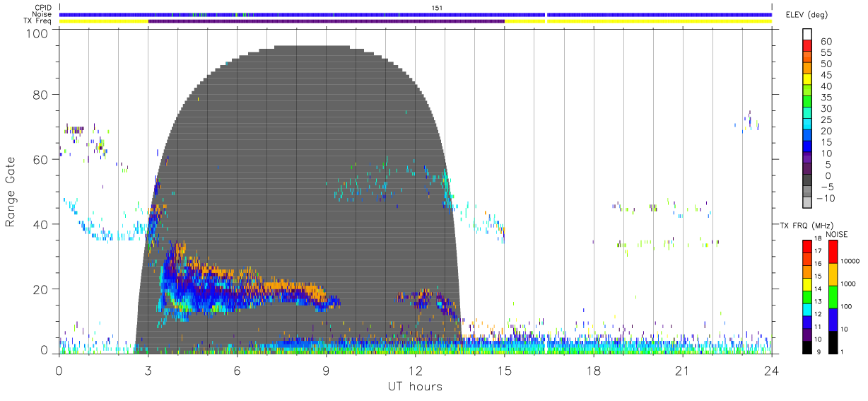868x401 pixels.
Task: Click the ELEV legend label 45
Action: (x=826, y=75)
